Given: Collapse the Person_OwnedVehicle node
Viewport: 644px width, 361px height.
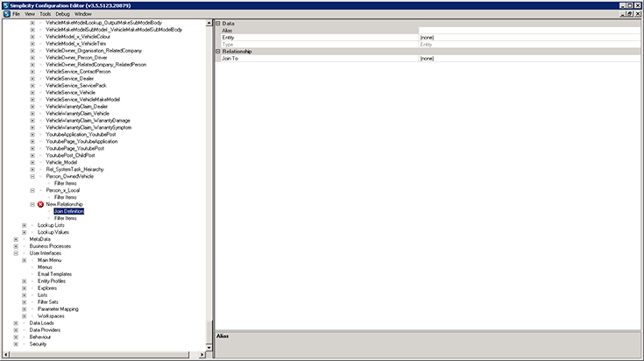Looking at the screenshot, I should 32,176.
